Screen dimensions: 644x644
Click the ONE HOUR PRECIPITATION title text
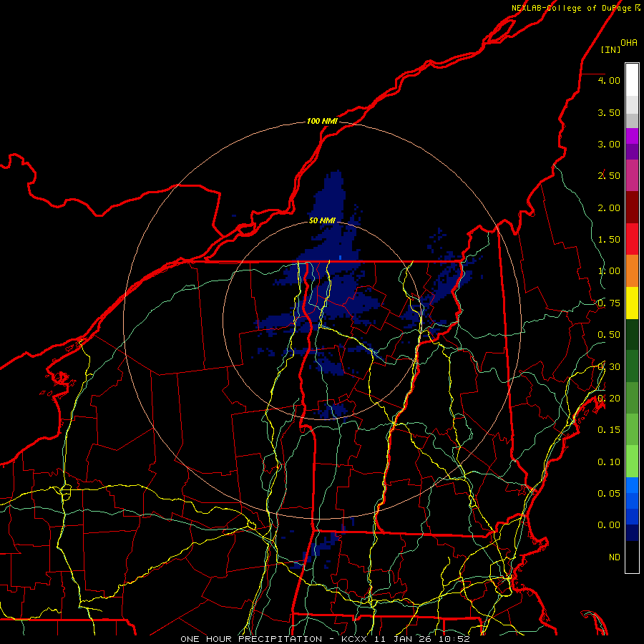click(x=251, y=639)
